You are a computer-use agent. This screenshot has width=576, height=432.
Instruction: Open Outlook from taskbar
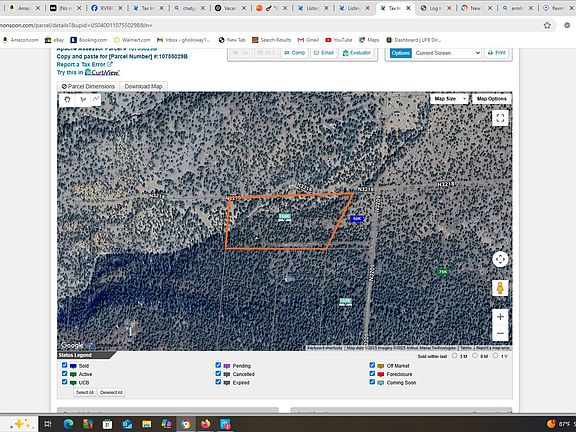[127, 424]
